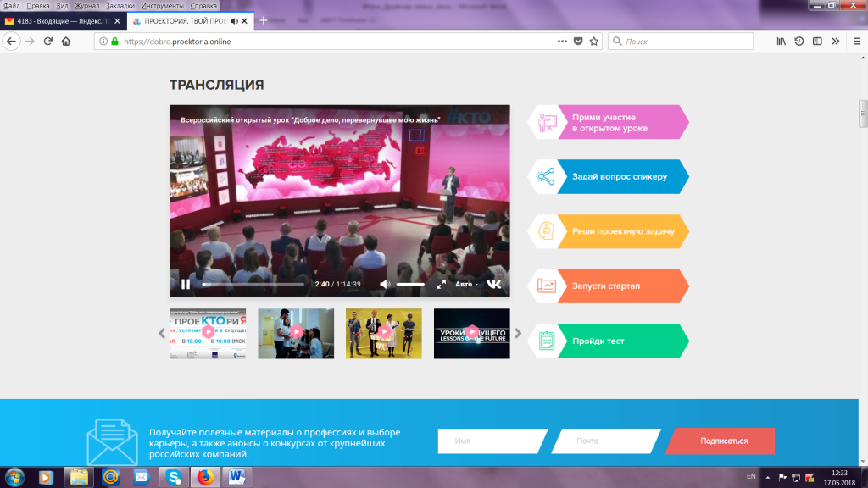
Task: Show previous video thumbnails arrow
Action: tap(162, 334)
